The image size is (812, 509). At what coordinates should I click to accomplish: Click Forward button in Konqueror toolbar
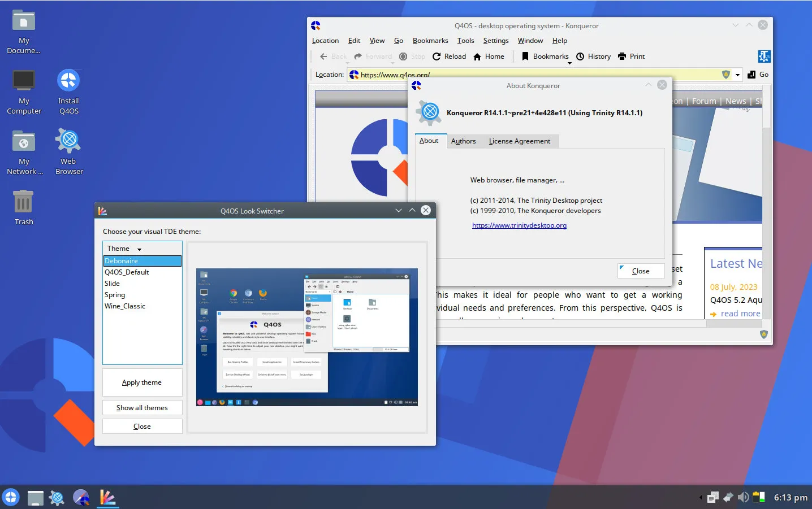pyautogui.click(x=373, y=56)
